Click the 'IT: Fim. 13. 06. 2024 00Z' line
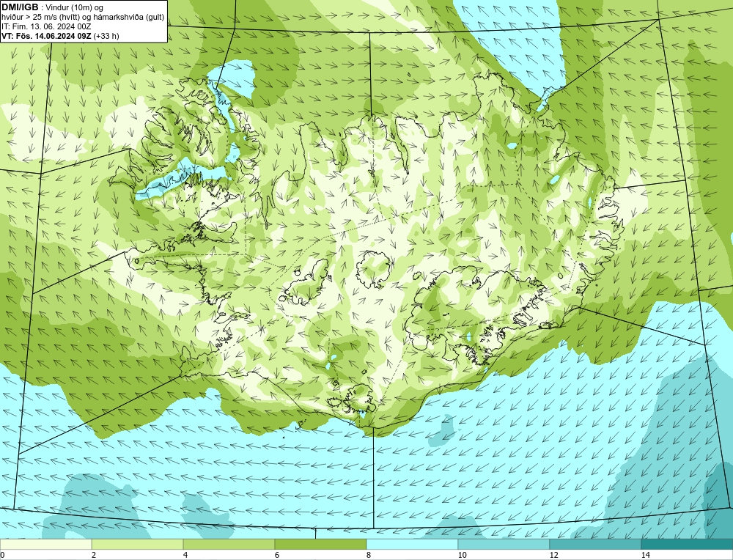 tap(46, 26)
